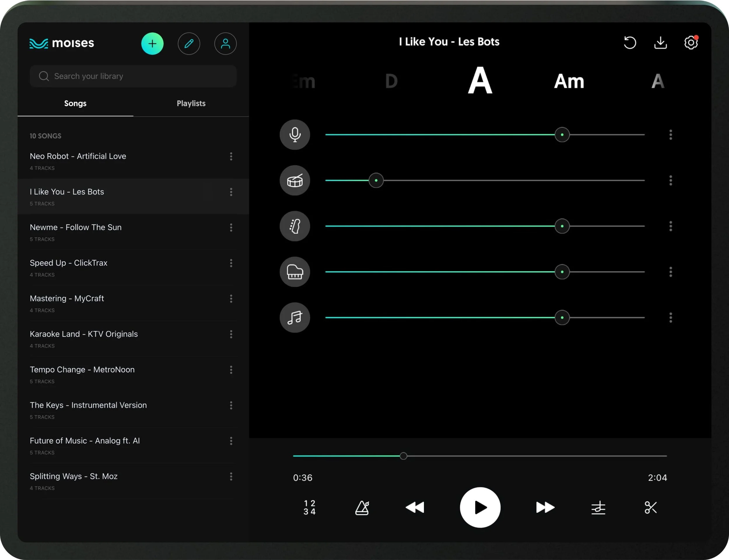
Task: Click the scissors trim tool
Action: [650, 507]
